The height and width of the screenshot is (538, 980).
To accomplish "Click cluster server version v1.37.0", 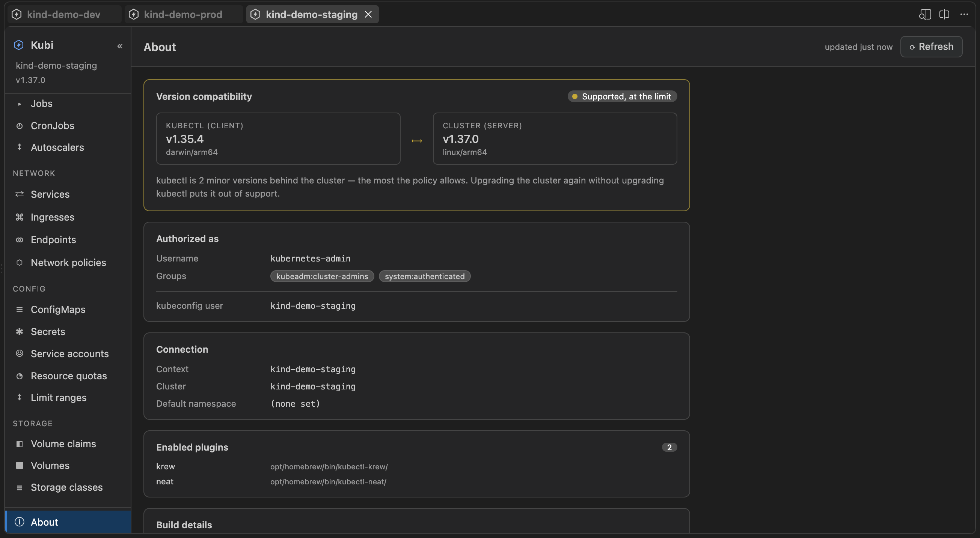I will (460, 139).
